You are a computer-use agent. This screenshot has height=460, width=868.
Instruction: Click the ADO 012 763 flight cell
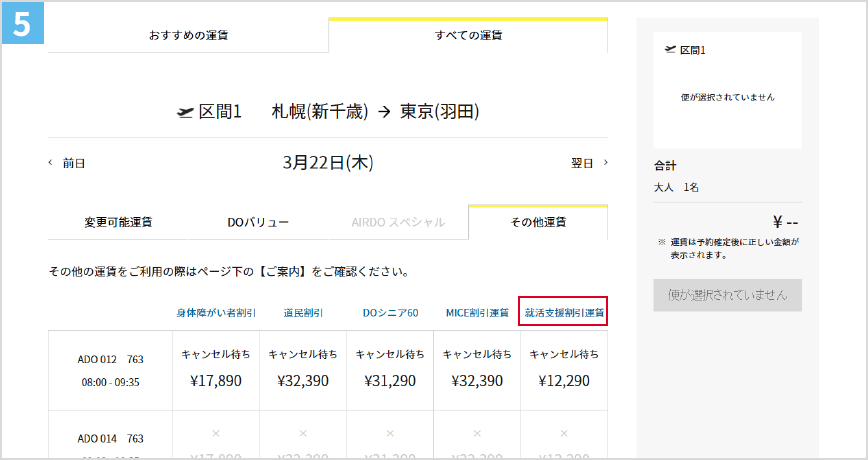coord(110,370)
